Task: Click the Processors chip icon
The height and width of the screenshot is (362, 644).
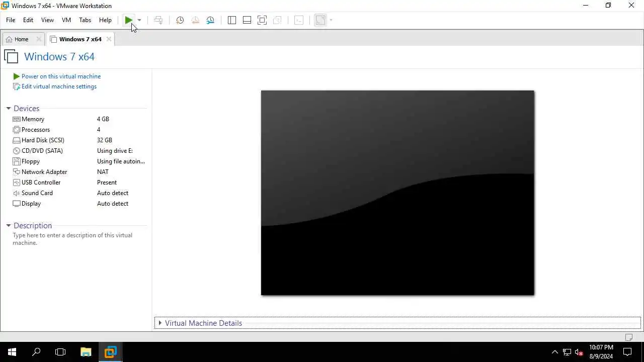Action: (17, 130)
